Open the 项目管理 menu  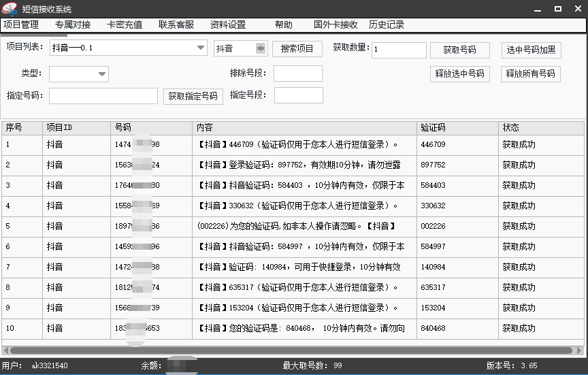click(21, 25)
